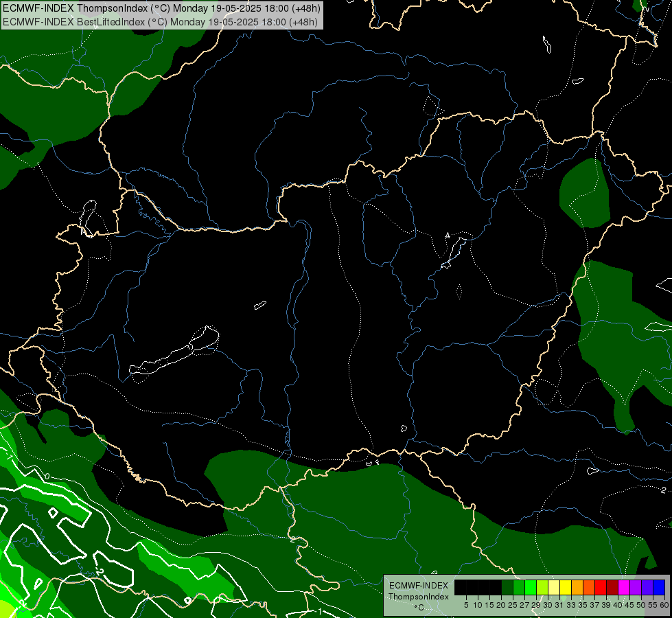Select the yellow-green 29–30 legend swatch
Image resolution: width=672 pixels, height=618 pixels.
[x=542, y=586]
